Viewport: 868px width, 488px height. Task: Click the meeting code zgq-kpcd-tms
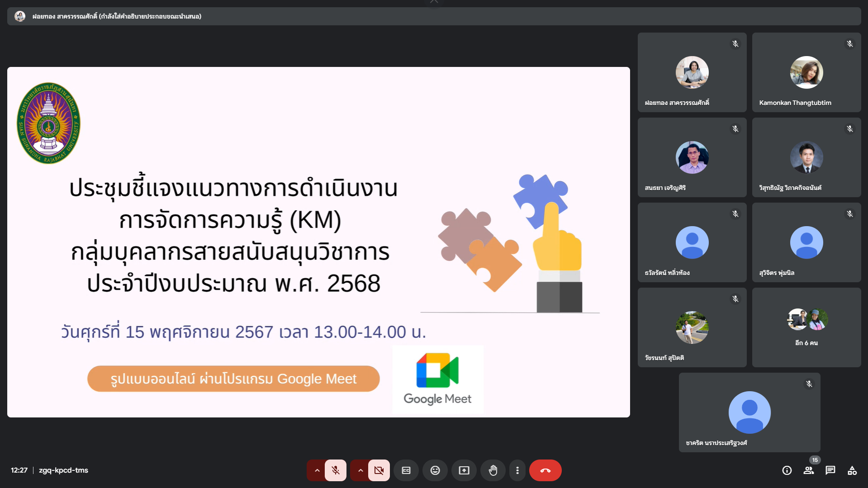coord(63,470)
